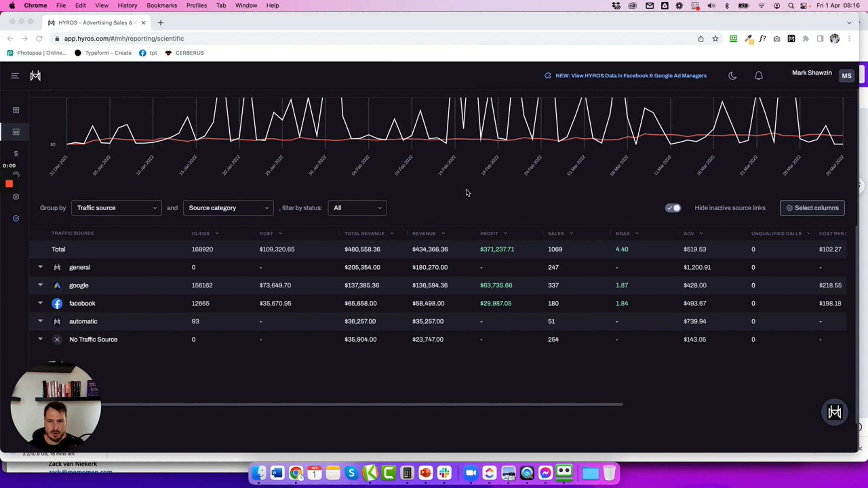
Task: Click facebook ROAS value 1.84
Action: click(x=622, y=304)
